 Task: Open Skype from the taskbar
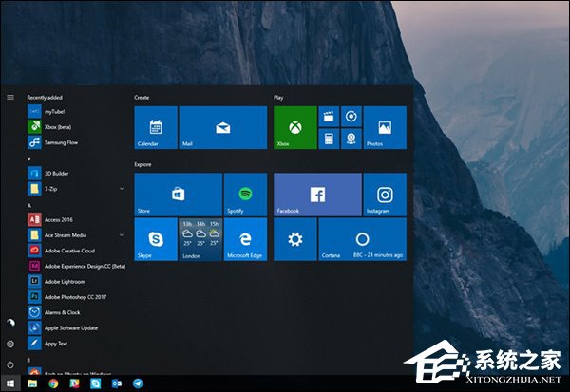[x=96, y=383]
